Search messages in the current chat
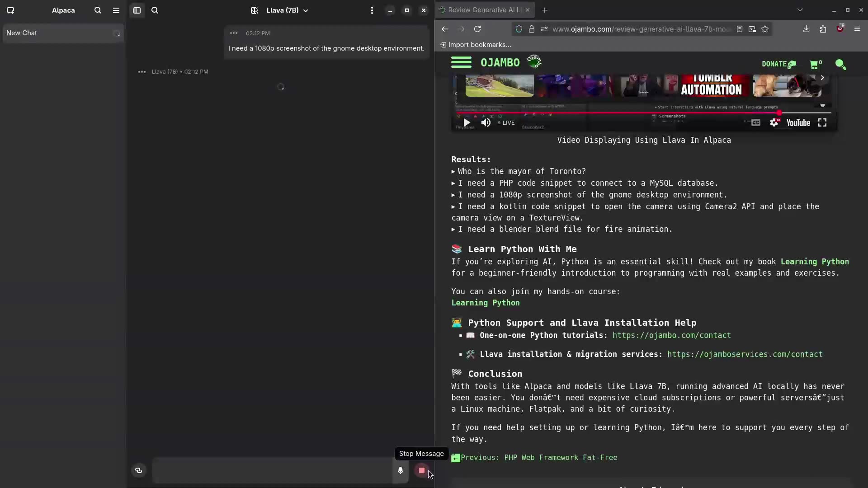Screen dimensions: 868x488 click(x=155, y=10)
